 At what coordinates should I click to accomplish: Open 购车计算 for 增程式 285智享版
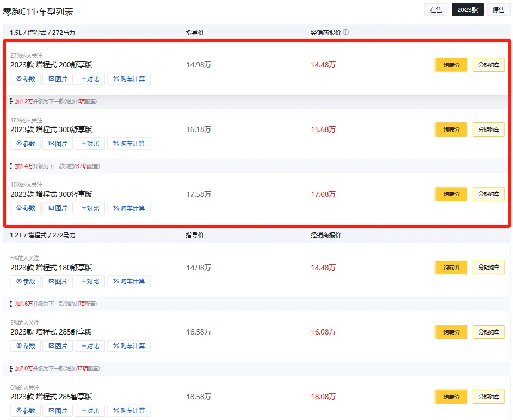point(129,411)
